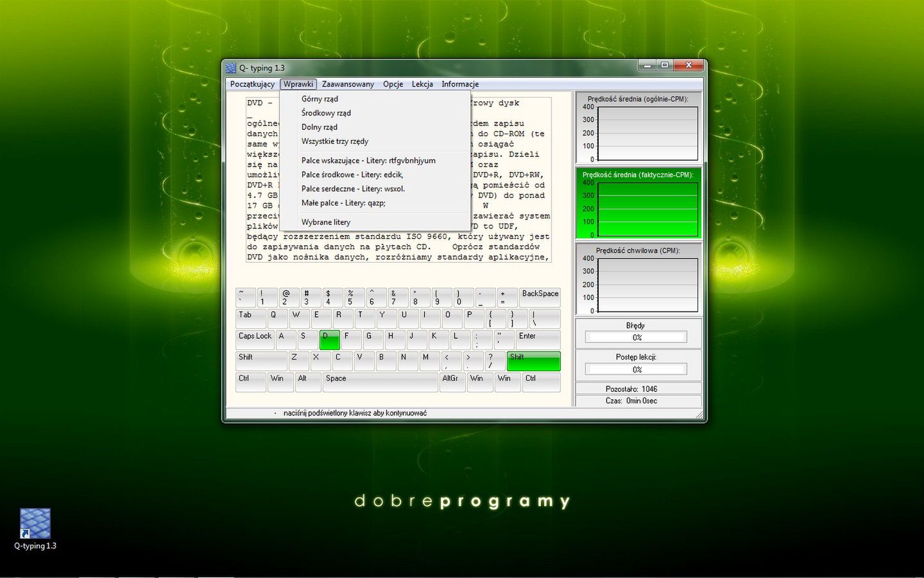Click the BackSpace key on virtual keyboard

tap(540, 297)
